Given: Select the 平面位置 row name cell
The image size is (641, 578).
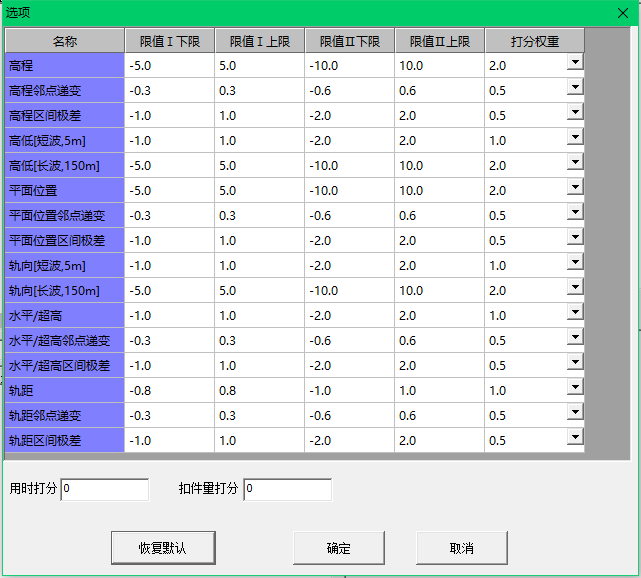Looking at the screenshot, I should [65, 190].
